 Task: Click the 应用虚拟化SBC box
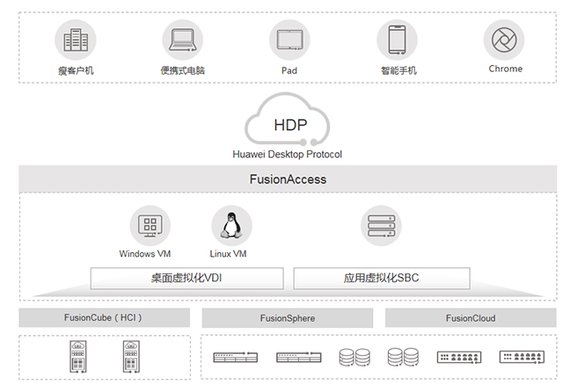pyautogui.click(x=381, y=279)
